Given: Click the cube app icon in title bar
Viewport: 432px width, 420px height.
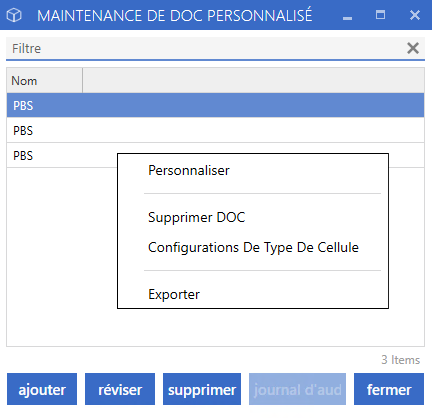Looking at the screenshot, I should pyautogui.click(x=14, y=15).
